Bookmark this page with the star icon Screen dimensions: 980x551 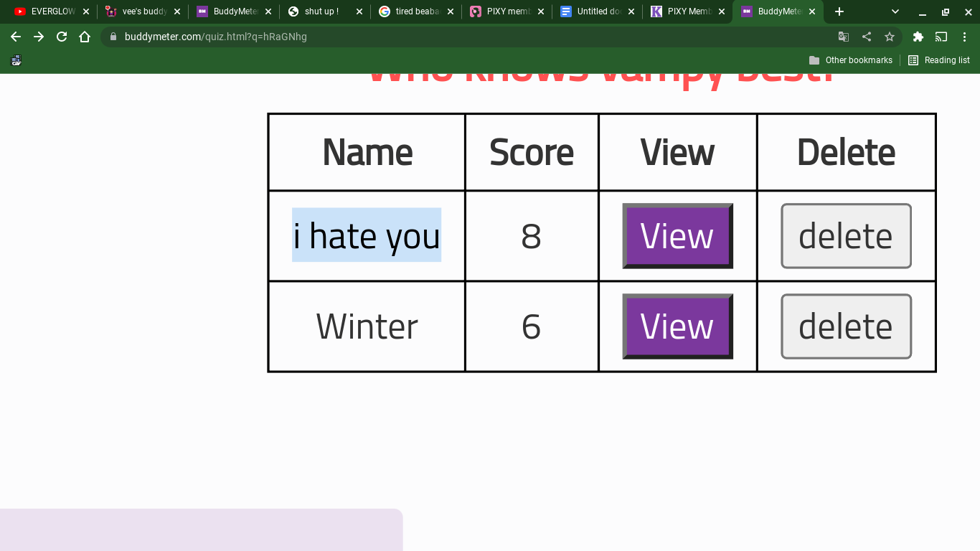890,37
